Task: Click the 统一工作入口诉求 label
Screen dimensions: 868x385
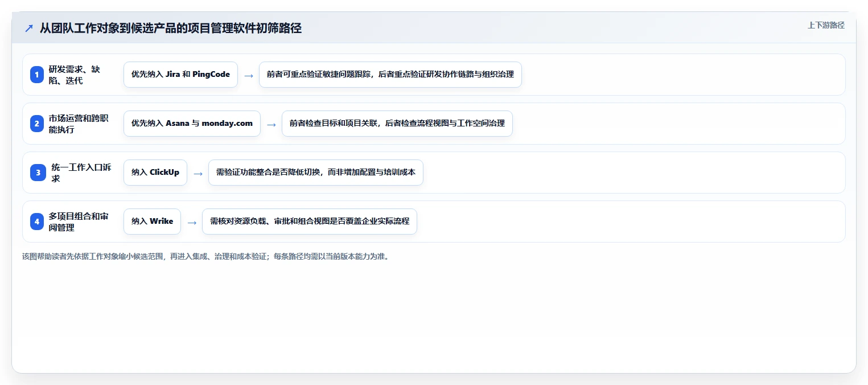Action: point(81,173)
